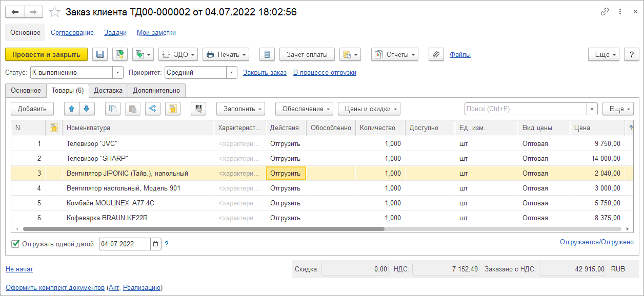The height and width of the screenshot is (296, 644).
Task: Save the document with the floppy disk icon
Action: coord(100,54)
